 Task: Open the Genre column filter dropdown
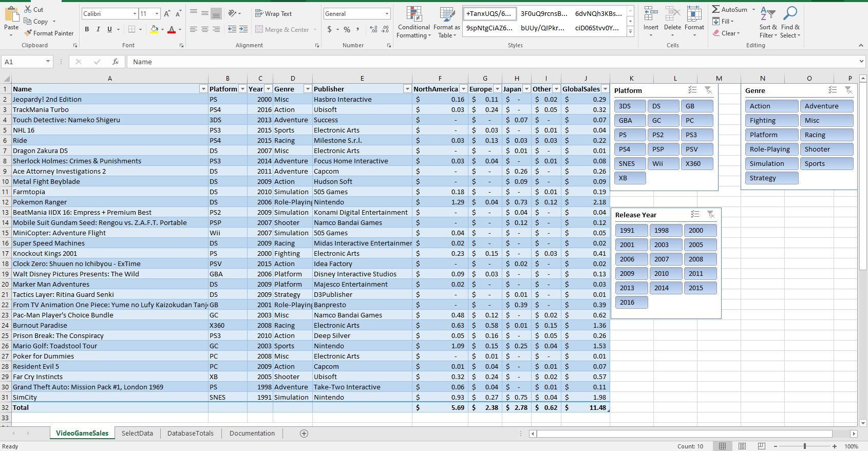(x=308, y=89)
